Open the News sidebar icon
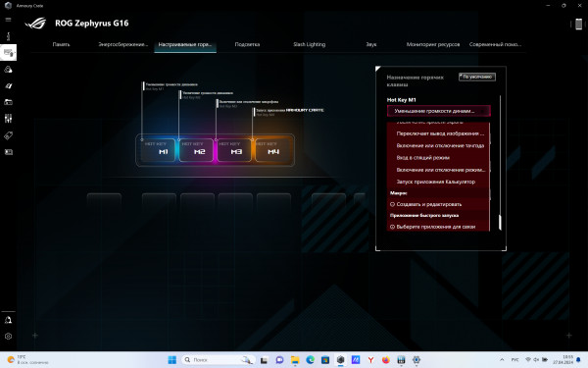This screenshot has width=588, height=368. pos(8,152)
